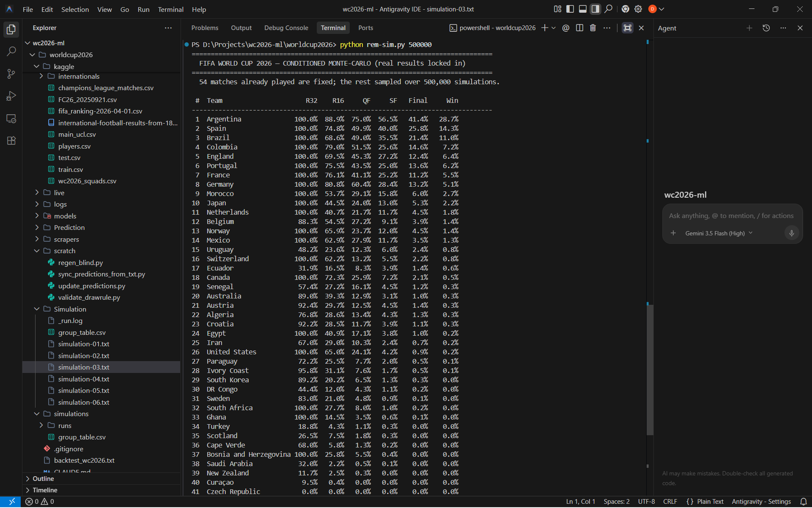
Task: Switch to the Problems tab
Action: coord(205,28)
